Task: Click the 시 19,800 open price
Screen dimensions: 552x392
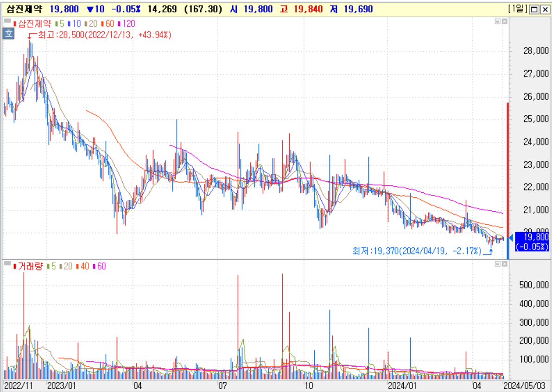Action: tap(251, 9)
